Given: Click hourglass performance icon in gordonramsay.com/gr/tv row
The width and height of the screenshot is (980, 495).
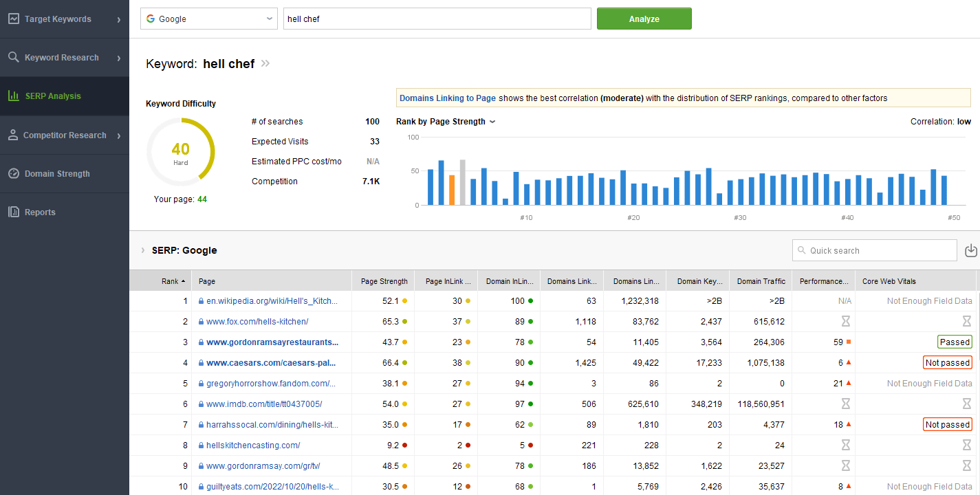Looking at the screenshot, I should [846, 466].
